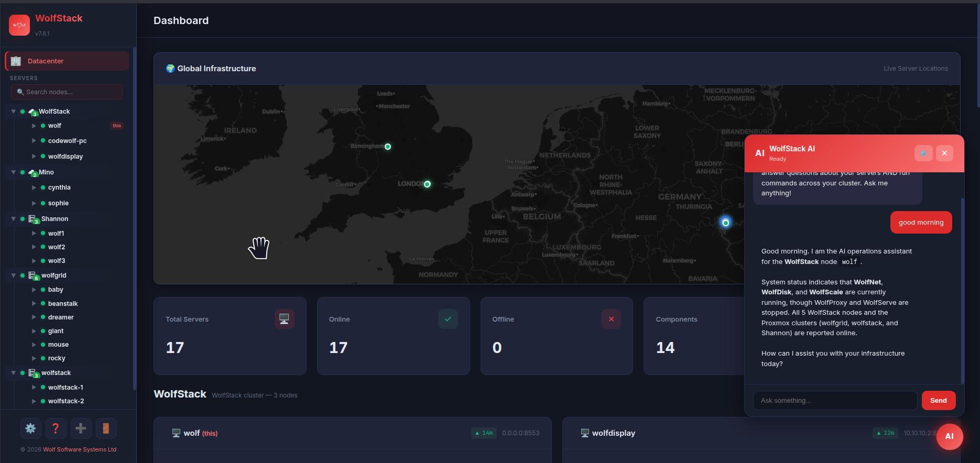
Task: Click the monitor icon beside wolfdisplay card
Action: [585, 433]
